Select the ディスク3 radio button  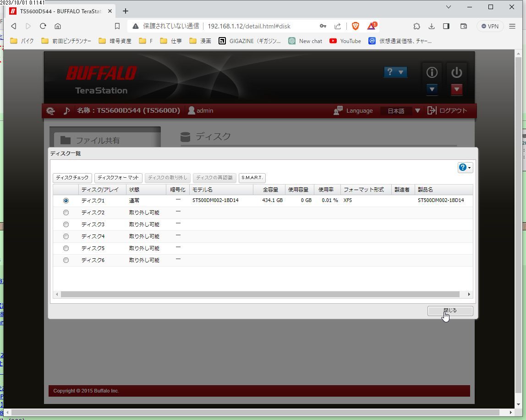point(66,224)
